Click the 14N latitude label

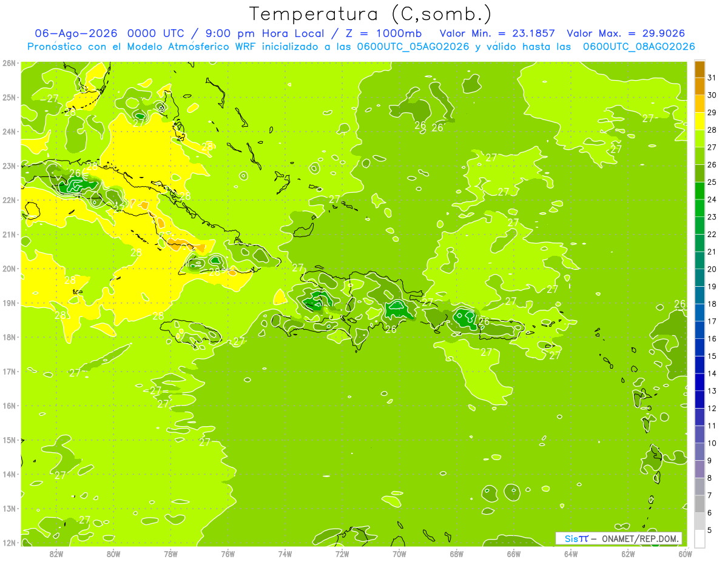pos(8,474)
